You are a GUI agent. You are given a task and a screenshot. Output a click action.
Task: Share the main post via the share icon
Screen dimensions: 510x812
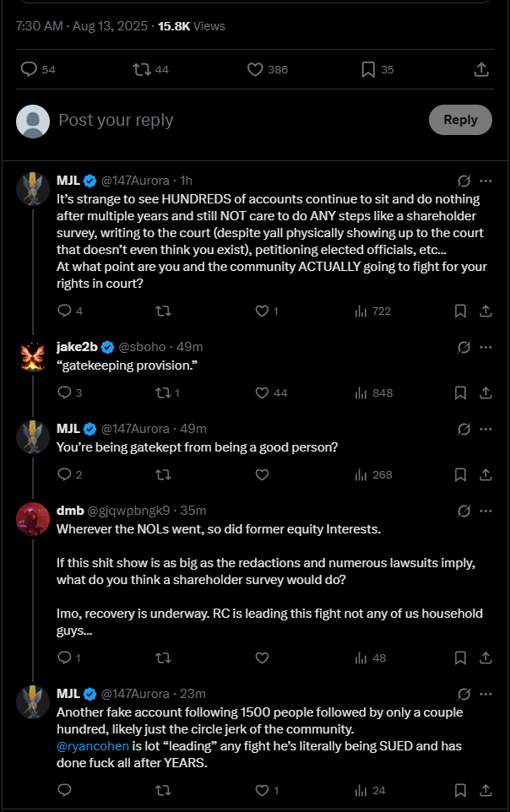pyautogui.click(x=481, y=69)
